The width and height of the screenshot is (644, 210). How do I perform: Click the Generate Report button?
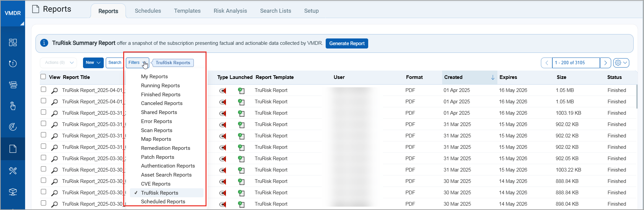pyautogui.click(x=347, y=43)
